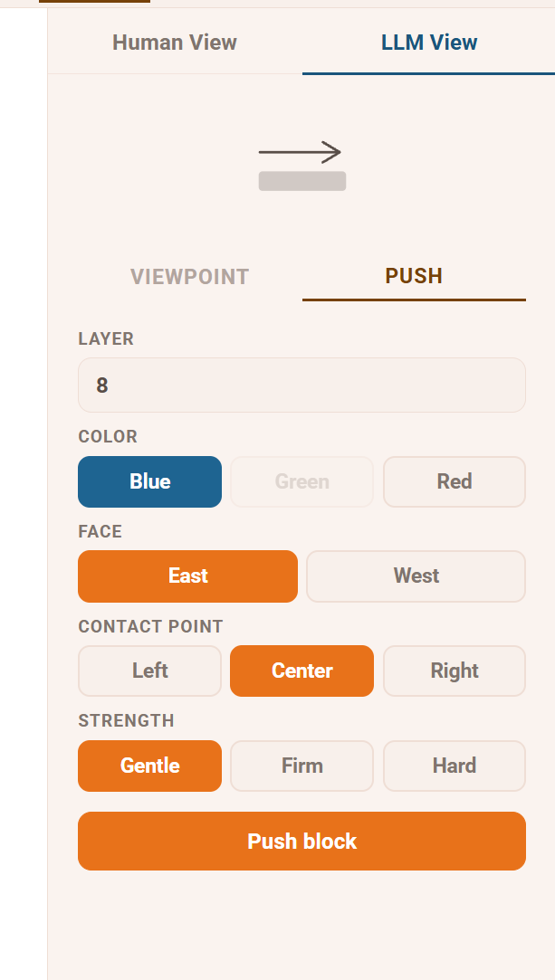Viewport: 555px width, 980px height.
Task: Click the brown bar at the top edge
Action: coord(94,1)
